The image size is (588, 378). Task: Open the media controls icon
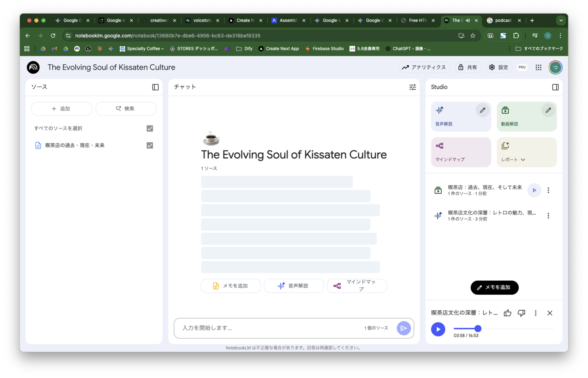[535, 36]
